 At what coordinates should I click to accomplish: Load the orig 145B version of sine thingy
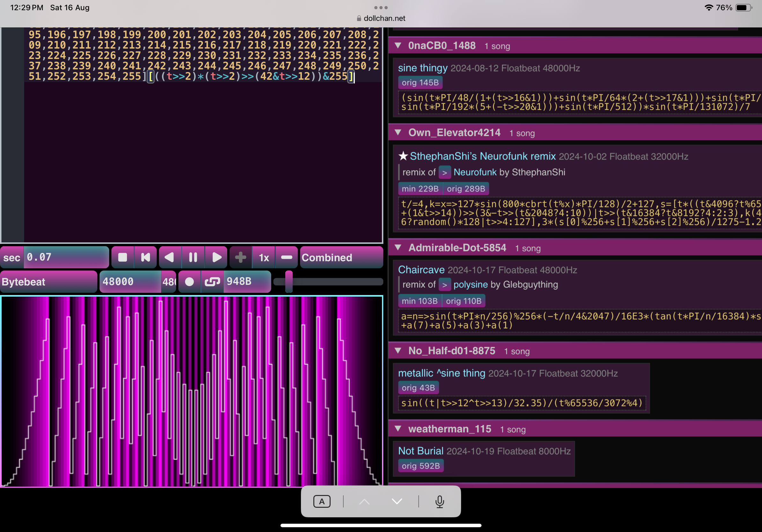(420, 83)
